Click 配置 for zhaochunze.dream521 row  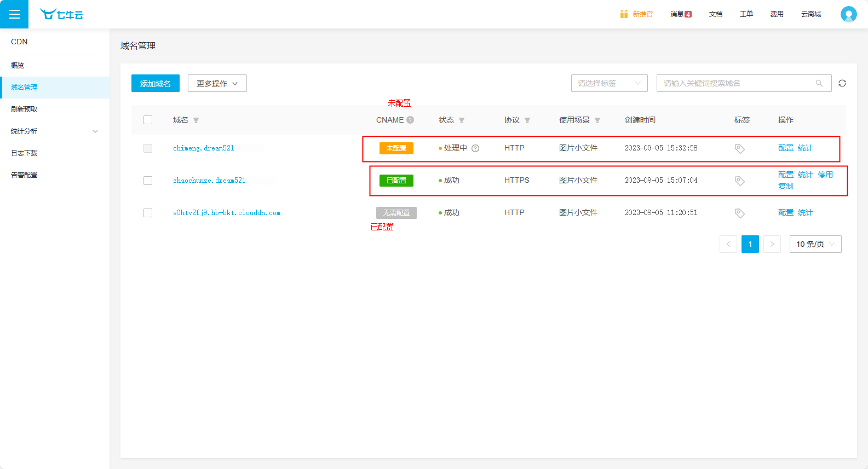(x=786, y=175)
